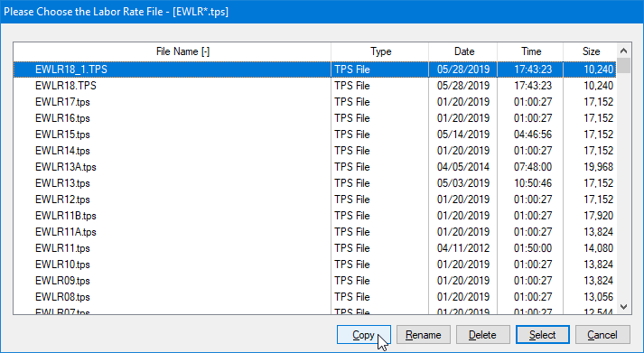Sort files by Size column header
This screenshot has width=644, height=353.
point(590,51)
